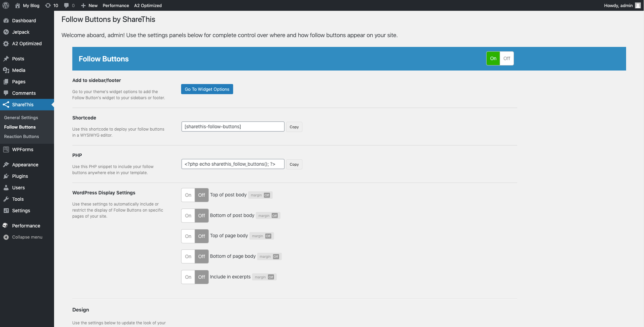Click the updates refresh icon

click(48, 5)
